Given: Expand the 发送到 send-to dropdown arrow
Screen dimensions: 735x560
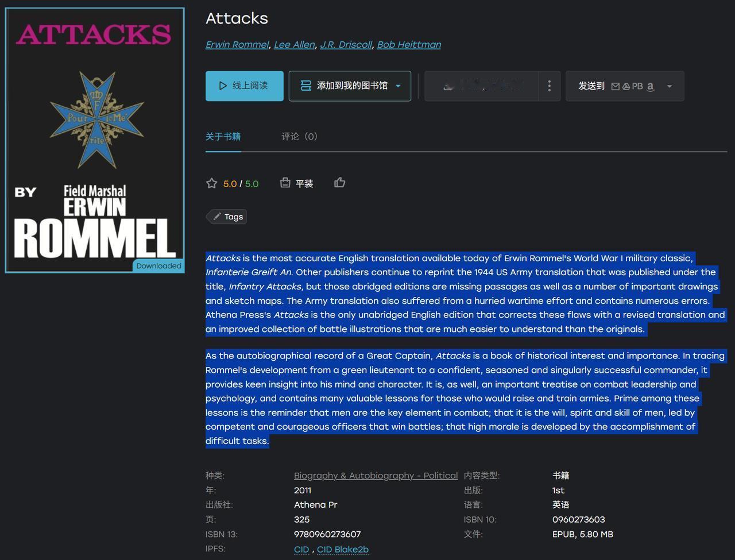Looking at the screenshot, I should coord(669,86).
